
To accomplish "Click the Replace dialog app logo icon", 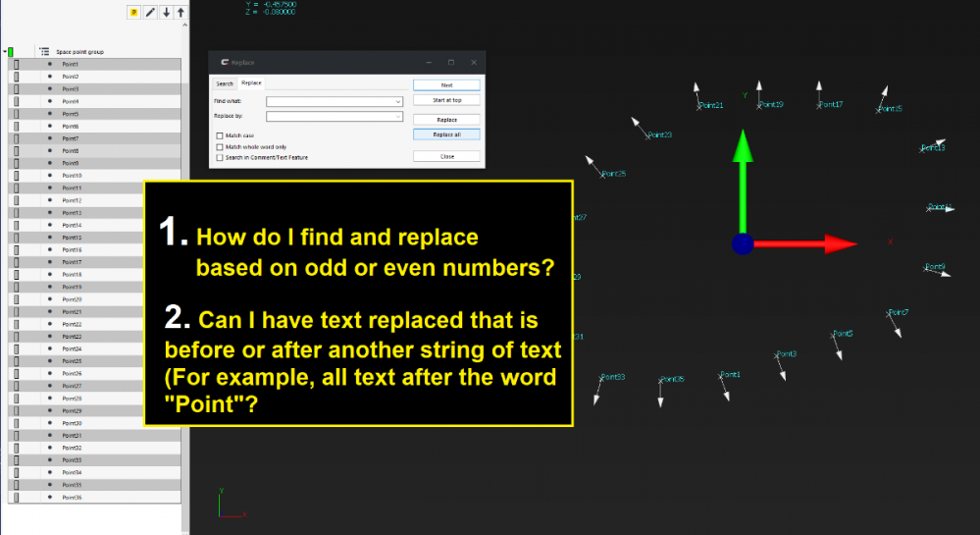I will click(225, 62).
